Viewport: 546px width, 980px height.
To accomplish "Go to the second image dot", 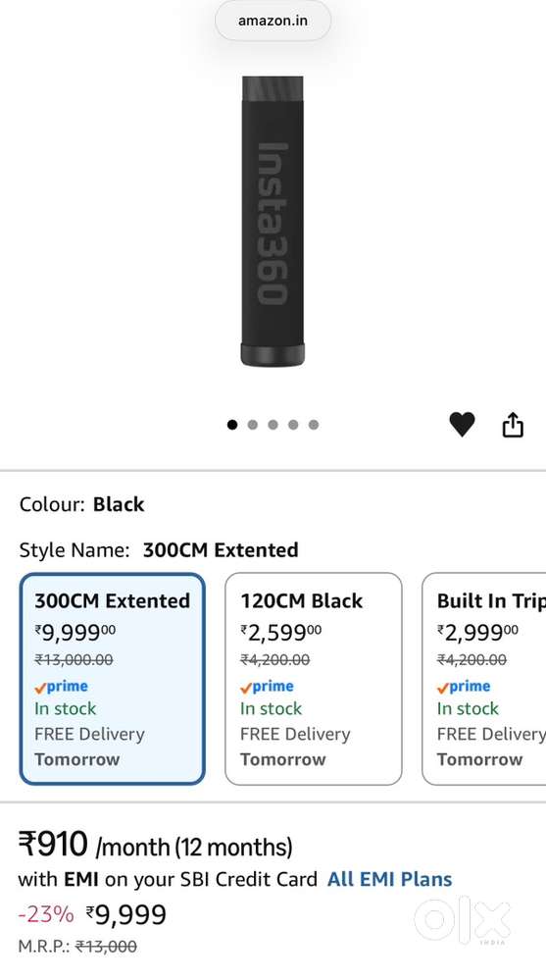I will tap(252, 425).
